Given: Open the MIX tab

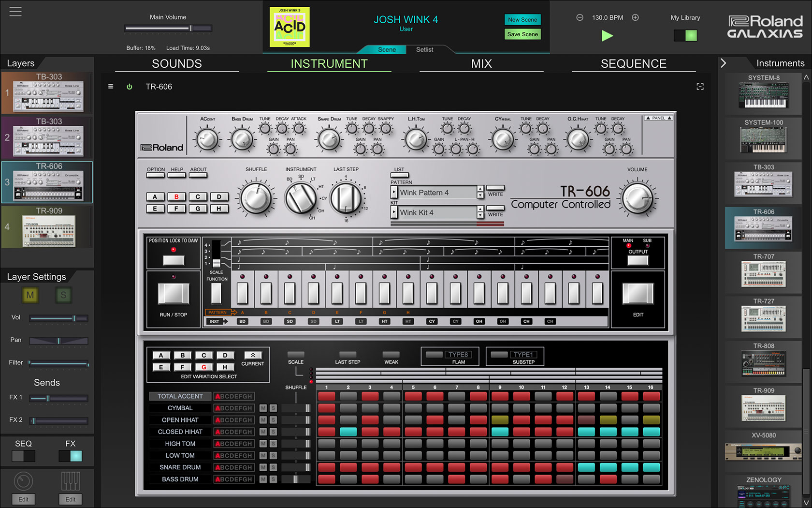Looking at the screenshot, I should pyautogui.click(x=481, y=64).
